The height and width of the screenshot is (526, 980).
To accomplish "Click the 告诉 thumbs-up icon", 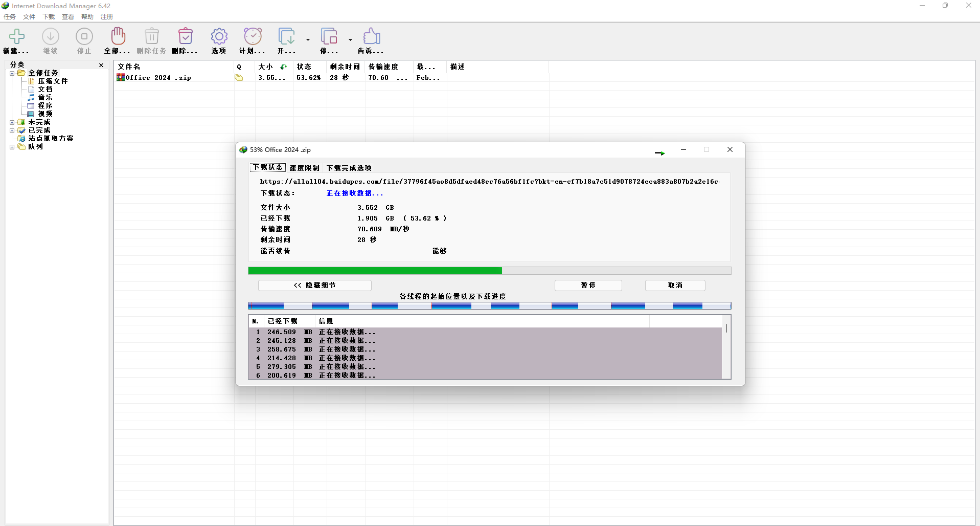I will click(x=372, y=36).
